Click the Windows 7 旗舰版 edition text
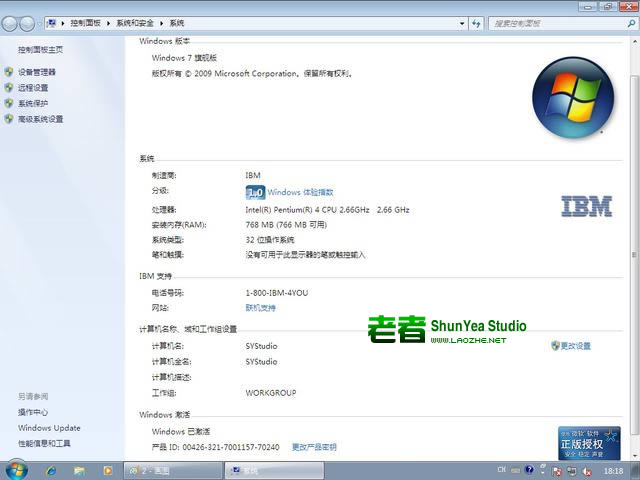This screenshot has width=640, height=480. pyautogui.click(x=184, y=58)
